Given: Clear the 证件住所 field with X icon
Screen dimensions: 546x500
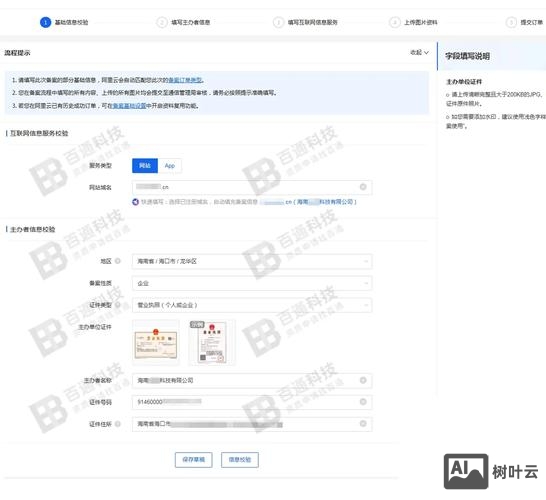Looking at the screenshot, I should coord(363,424).
